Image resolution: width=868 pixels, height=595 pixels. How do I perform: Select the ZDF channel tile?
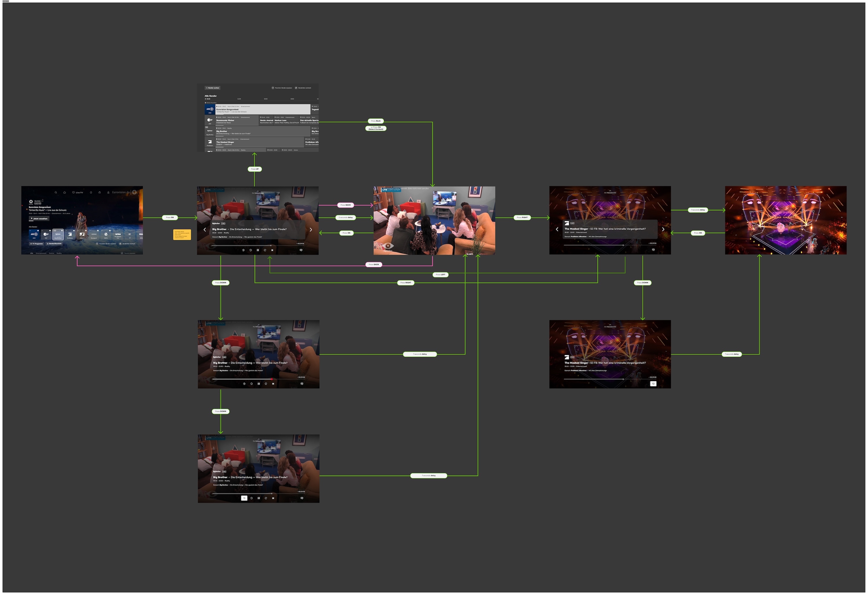click(x=46, y=235)
